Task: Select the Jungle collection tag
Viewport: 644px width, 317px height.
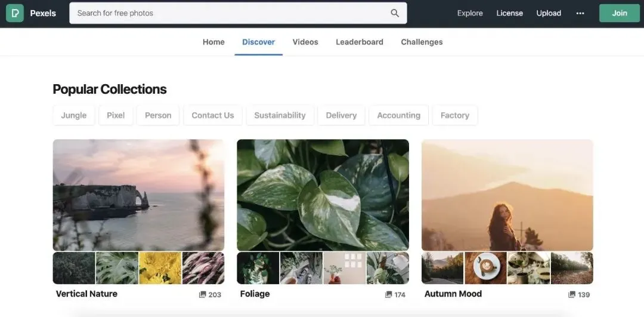Action: pyautogui.click(x=74, y=115)
